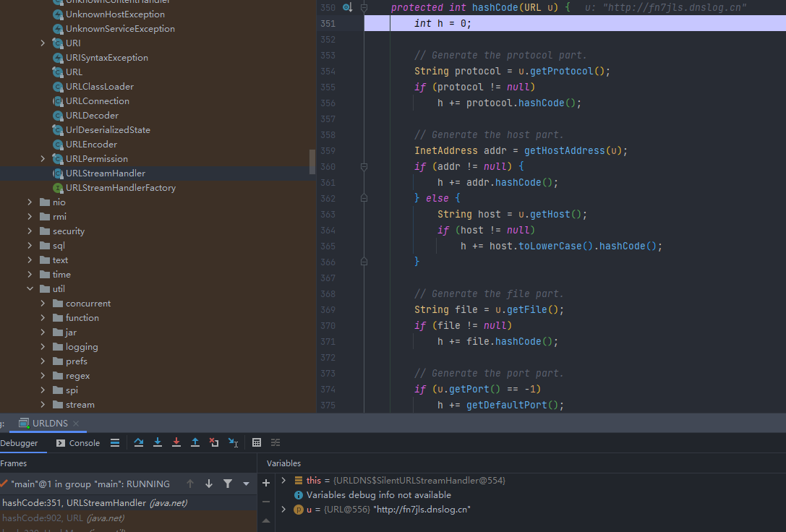Collapse the util folder
Screen dimensions: 786x532
[x=30, y=289]
